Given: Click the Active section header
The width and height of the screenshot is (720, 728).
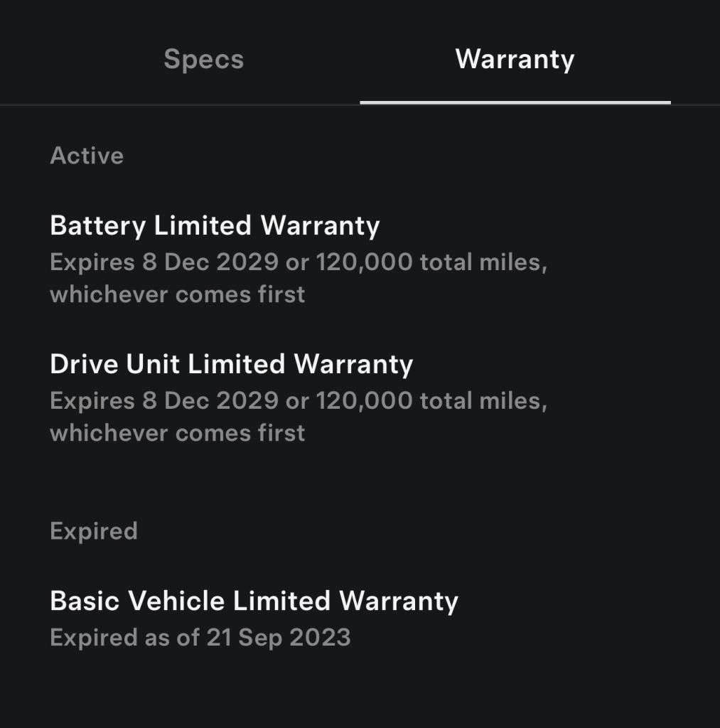Looking at the screenshot, I should click(86, 155).
